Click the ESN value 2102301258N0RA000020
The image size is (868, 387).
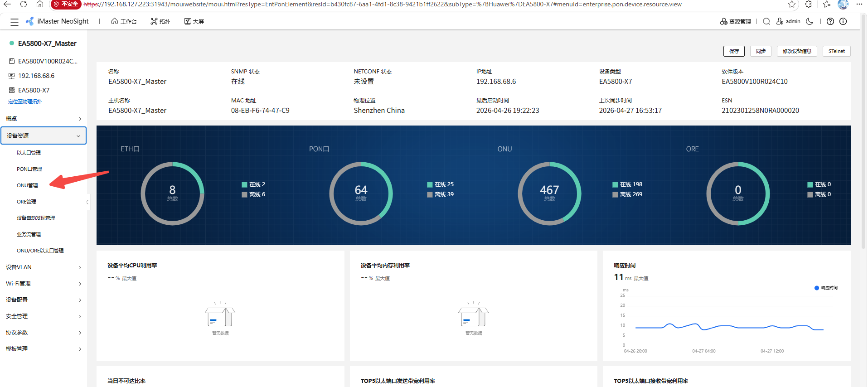(761, 111)
